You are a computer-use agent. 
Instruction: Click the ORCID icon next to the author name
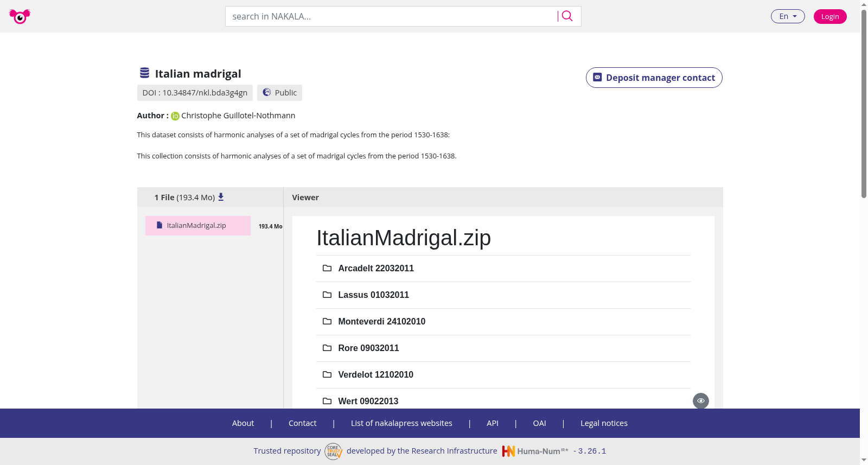coord(175,116)
